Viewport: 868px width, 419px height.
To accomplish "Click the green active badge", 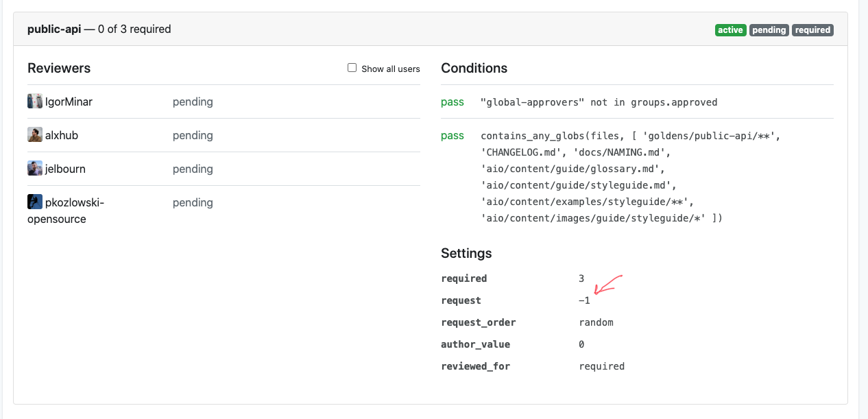I will coord(730,30).
